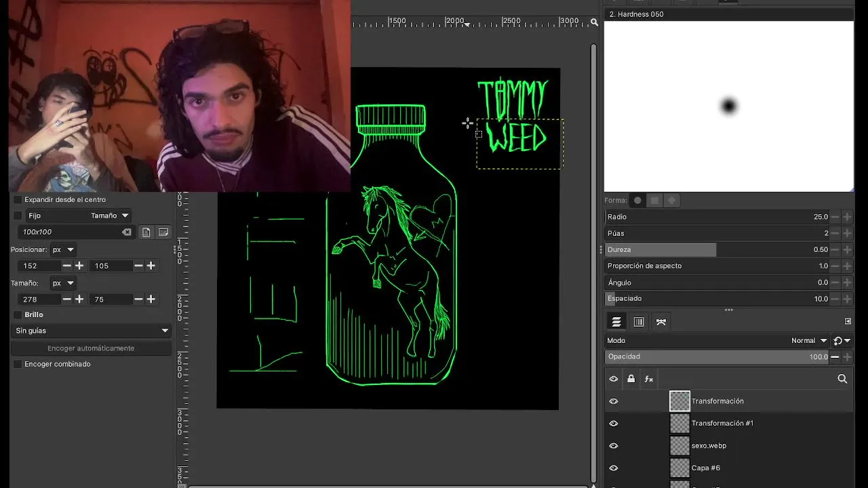Increase the brush Radio value
Image resolution: width=868 pixels, height=488 pixels.
coord(847,217)
